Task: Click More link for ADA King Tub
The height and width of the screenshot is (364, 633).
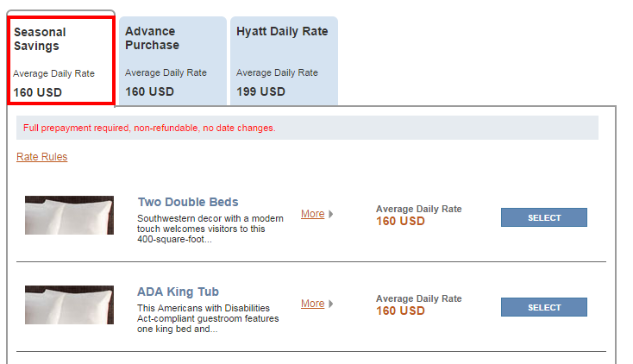Action: pyautogui.click(x=313, y=304)
